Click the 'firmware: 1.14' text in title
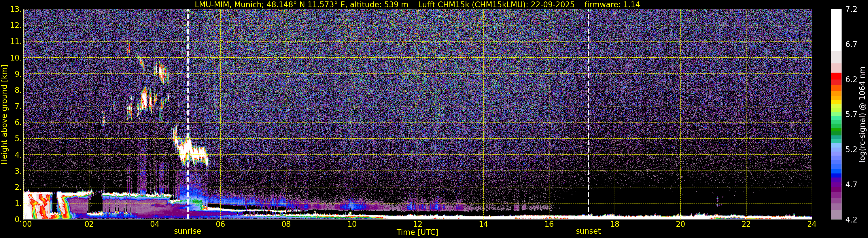Image resolution: width=868 pixels, height=238 pixels. click(612, 4)
